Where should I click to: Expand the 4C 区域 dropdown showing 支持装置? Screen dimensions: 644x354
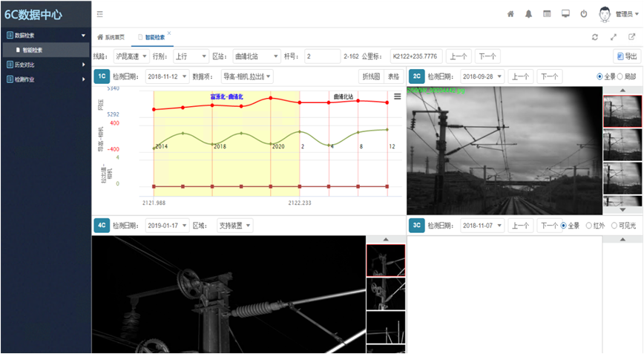coord(234,226)
